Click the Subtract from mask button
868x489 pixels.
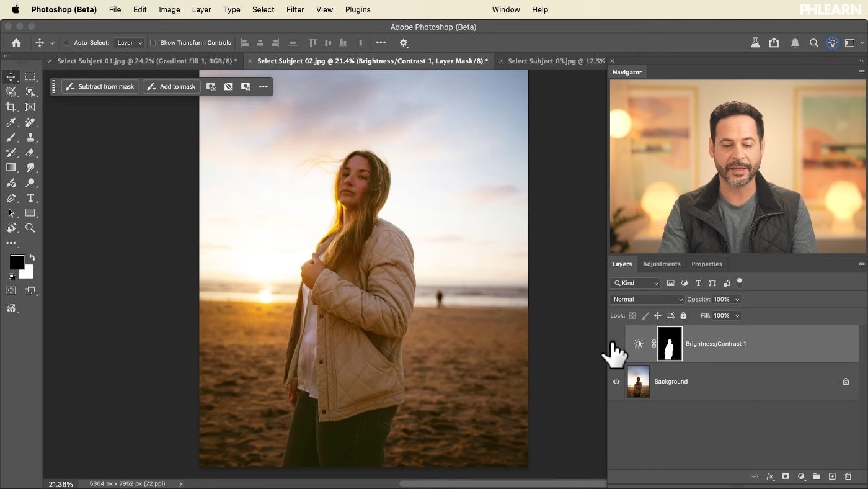point(100,87)
